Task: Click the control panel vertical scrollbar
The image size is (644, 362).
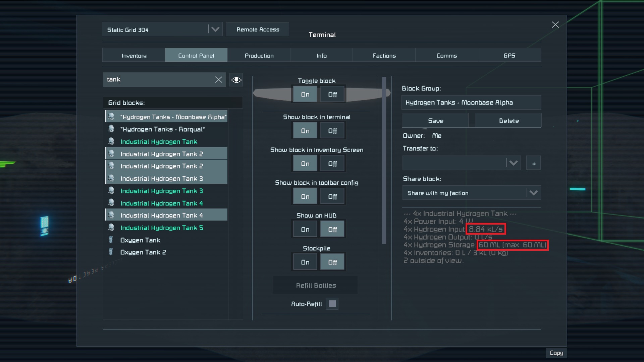Action: coord(384,161)
